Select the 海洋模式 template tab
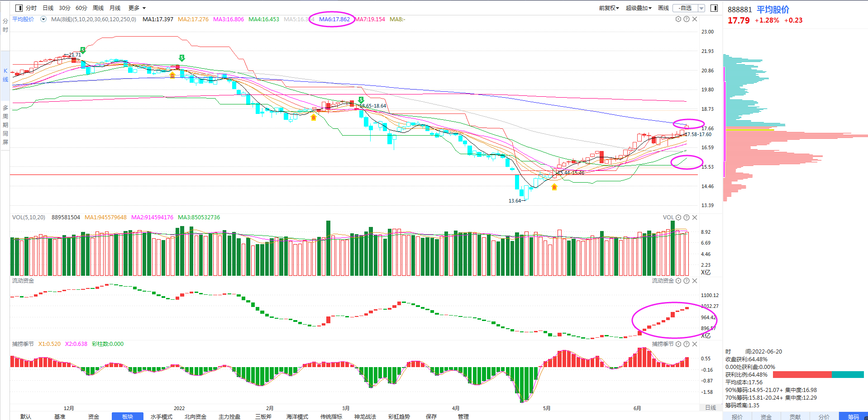The height and width of the screenshot is (420, 868). click(297, 416)
